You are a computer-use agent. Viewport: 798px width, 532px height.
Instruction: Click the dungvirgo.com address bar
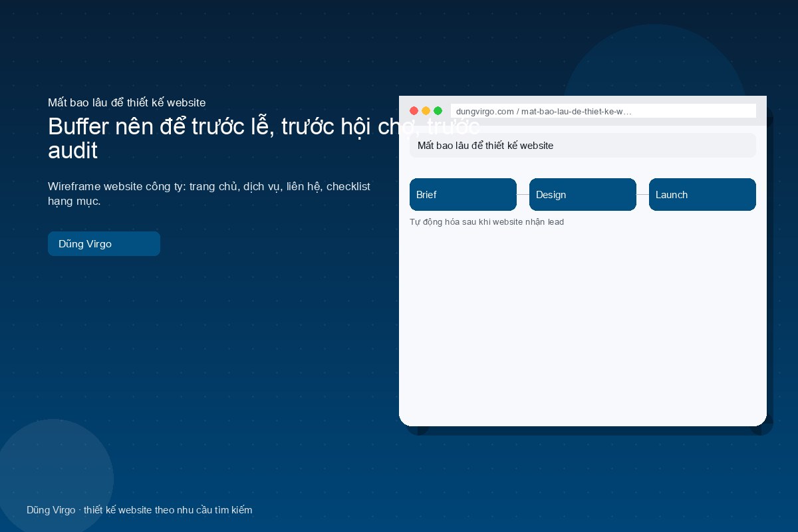point(603,111)
